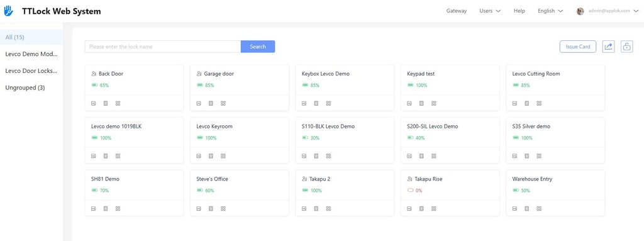Image resolution: width=644 pixels, height=241 pixels.
Task: Open the Back Door lock name
Action: pos(111,74)
